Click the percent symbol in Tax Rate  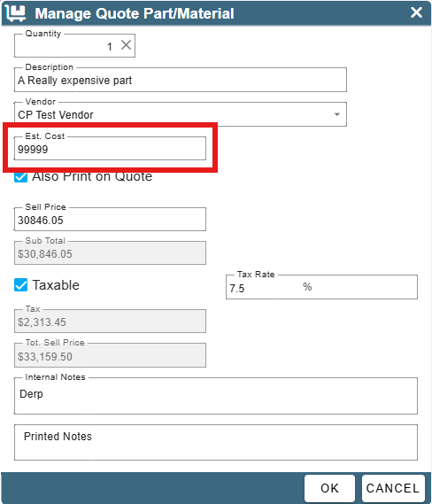pyautogui.click(x=307, y=287)
